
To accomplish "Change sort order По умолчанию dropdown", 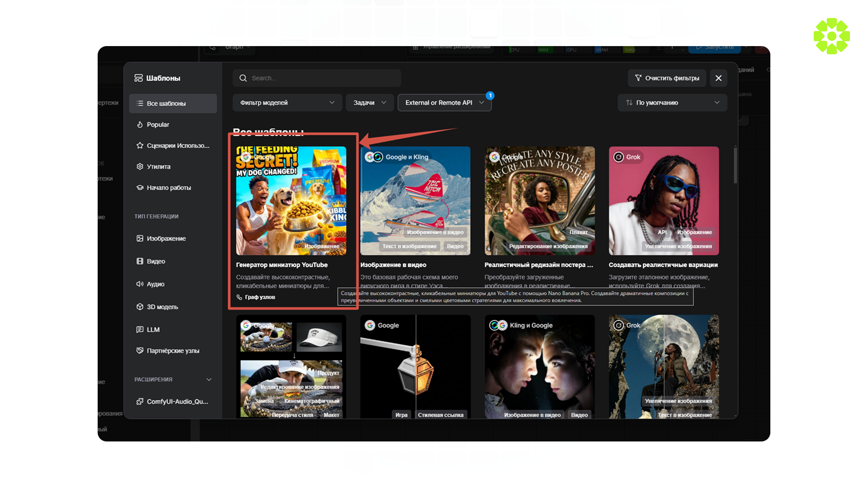I will (672, 103).
